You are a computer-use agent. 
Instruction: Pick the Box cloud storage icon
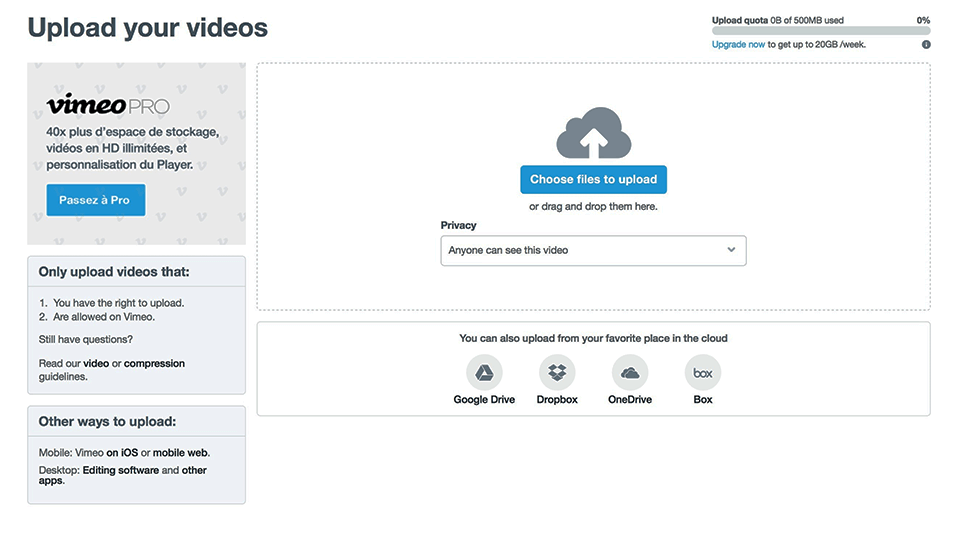(703, 372)
